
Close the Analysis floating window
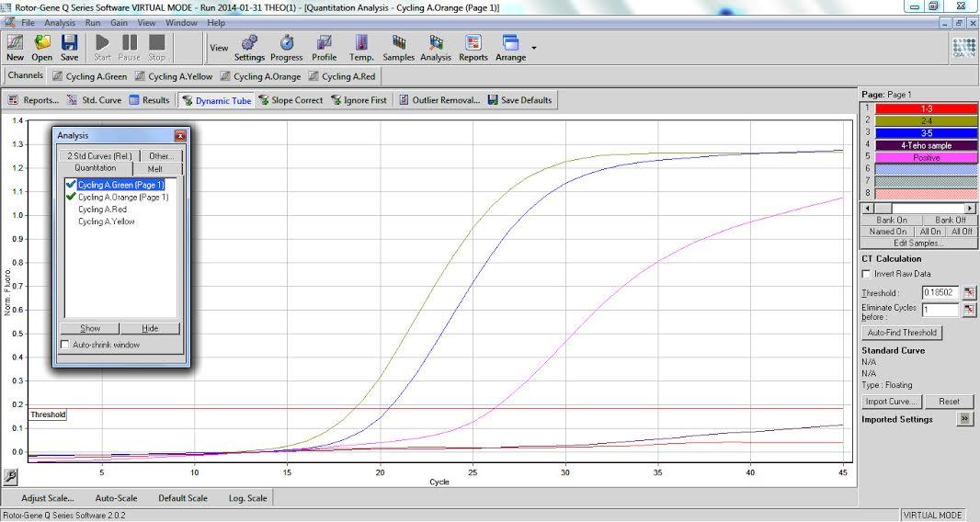[x=180, y=135]
